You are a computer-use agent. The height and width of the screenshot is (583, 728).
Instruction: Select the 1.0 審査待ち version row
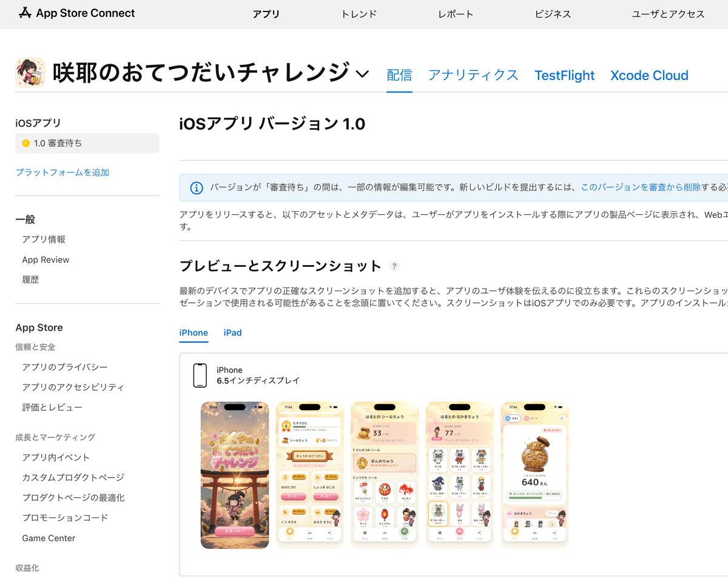[x=87, y=143]
